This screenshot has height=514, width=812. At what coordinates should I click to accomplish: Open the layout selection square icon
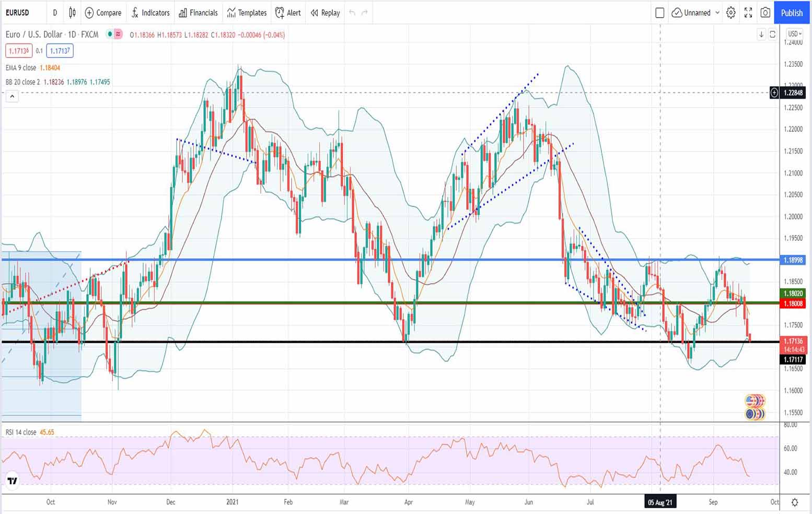(x=659, y=13)
